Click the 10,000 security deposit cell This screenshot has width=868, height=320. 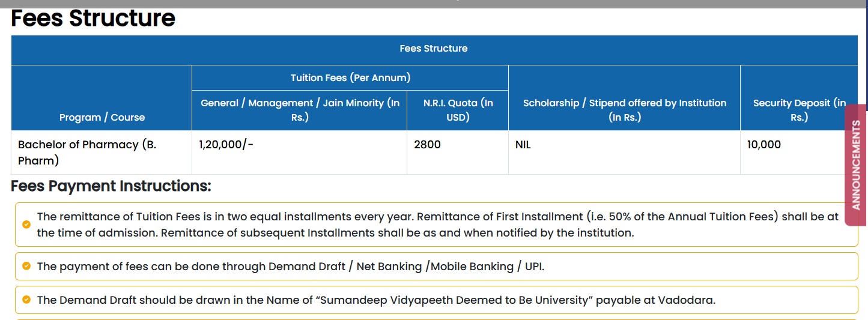[x=764, y=145]
